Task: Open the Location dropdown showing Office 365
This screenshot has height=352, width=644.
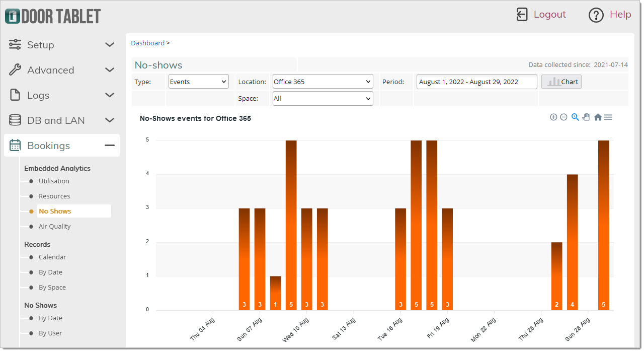Action: coord(323,82)
